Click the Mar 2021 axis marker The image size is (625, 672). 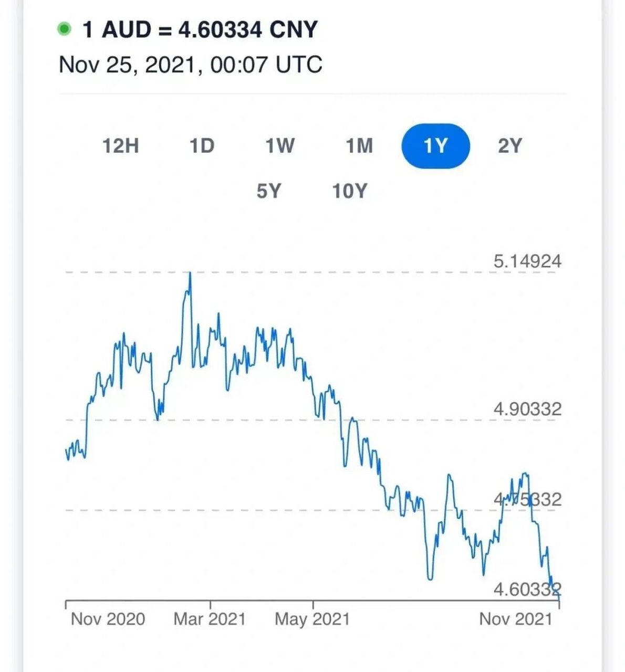point(210,619)
